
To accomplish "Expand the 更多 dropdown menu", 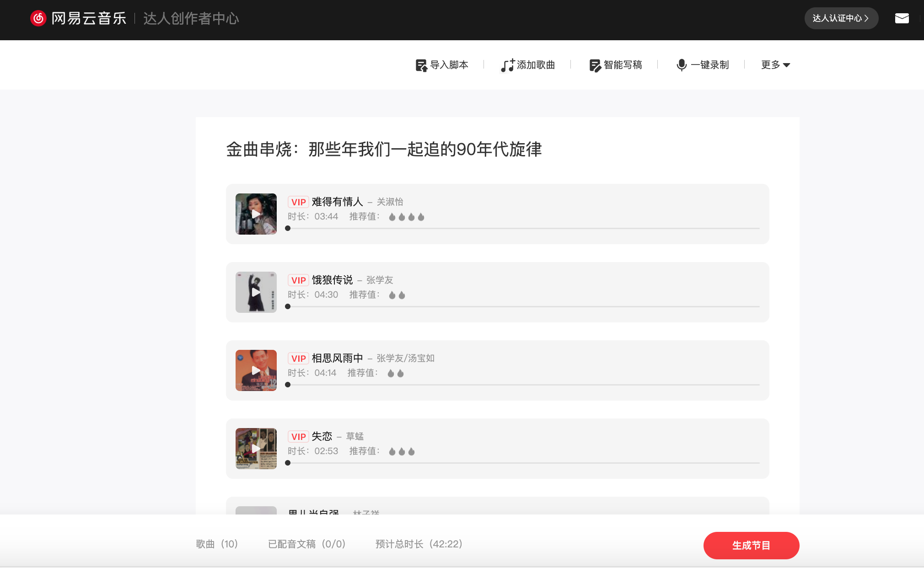I will [775, 65].
